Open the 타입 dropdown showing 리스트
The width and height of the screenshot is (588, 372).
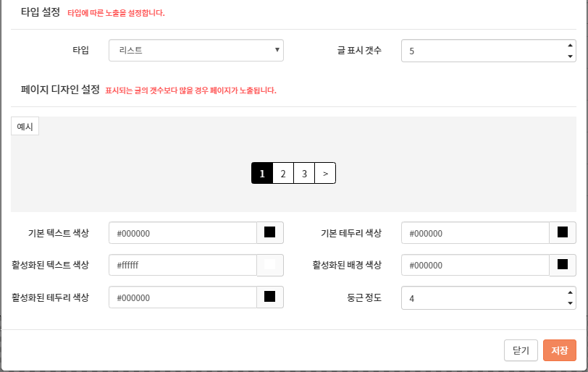pos(196,50)
